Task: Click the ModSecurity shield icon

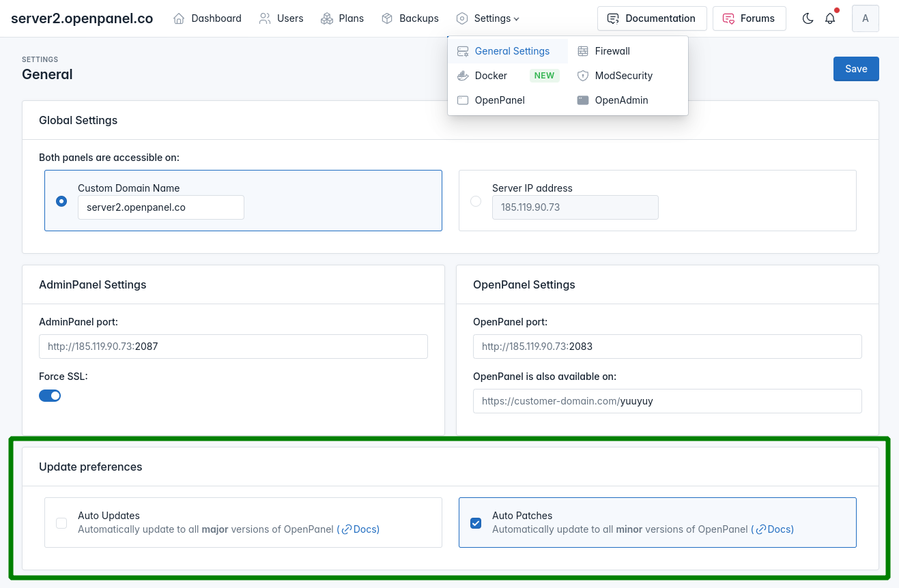Action: pos(583,76)
